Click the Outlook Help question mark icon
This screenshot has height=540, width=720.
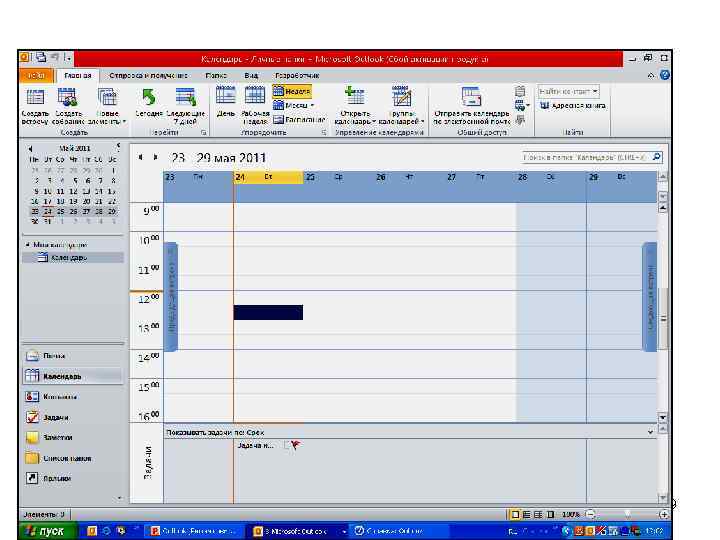coord(664,75)
